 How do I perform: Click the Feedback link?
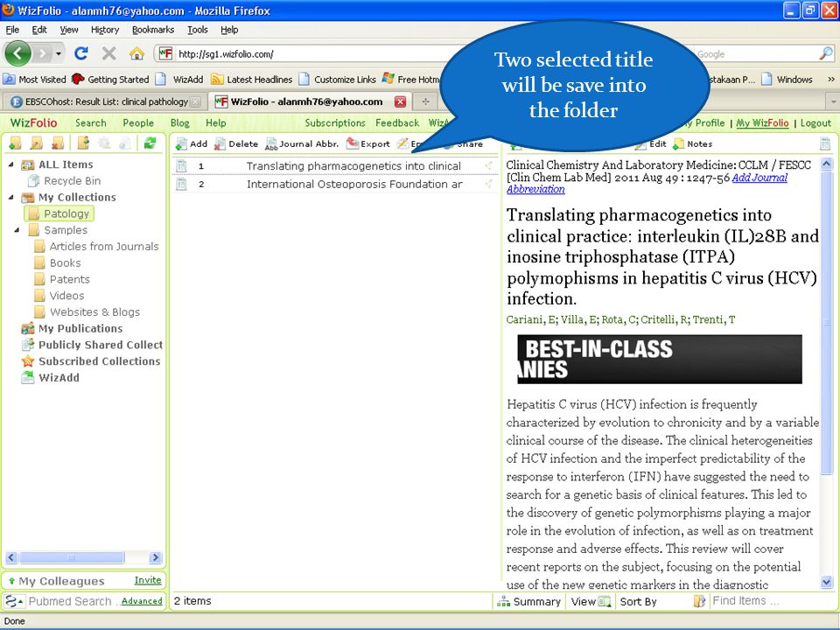(397, 122)
